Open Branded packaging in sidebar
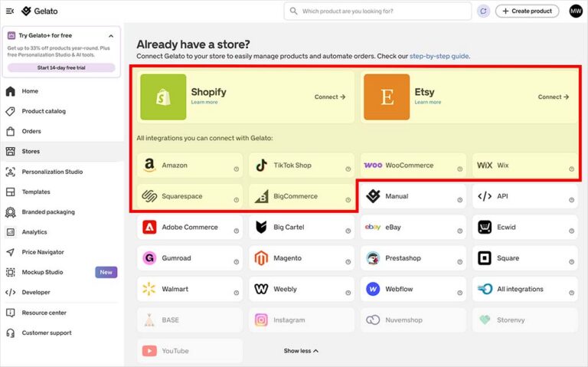The image size is (588, 367). pyautogui.click(x=62, y=212)
